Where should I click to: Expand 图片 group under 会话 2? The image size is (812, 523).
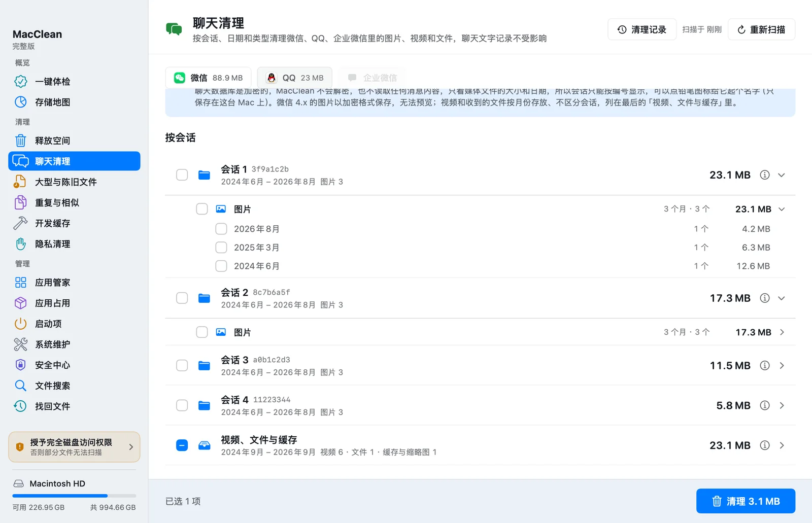(782, 332)
